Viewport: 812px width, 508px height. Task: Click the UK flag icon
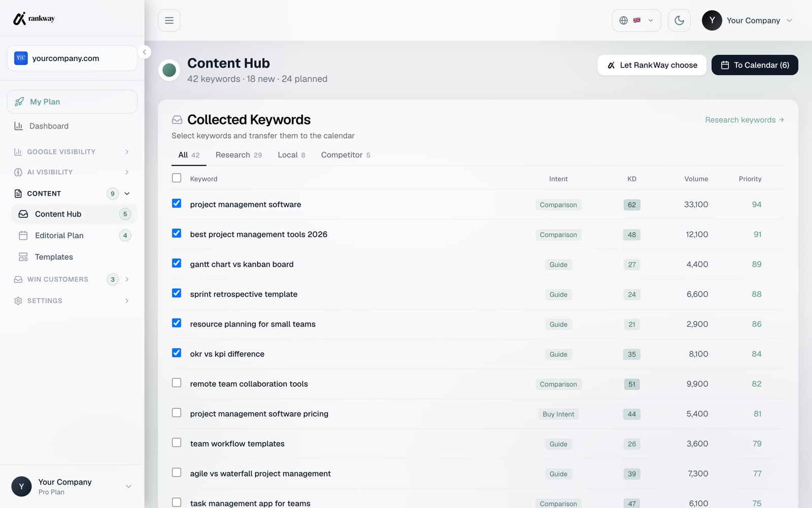pyautogui.click(x=637, y=20)
